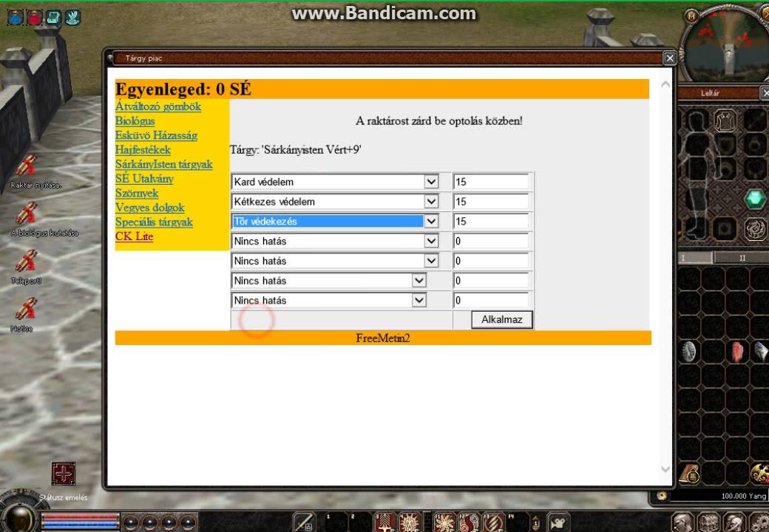
Task: Click the camera view icon on taskbar
Action: (558, 522)
